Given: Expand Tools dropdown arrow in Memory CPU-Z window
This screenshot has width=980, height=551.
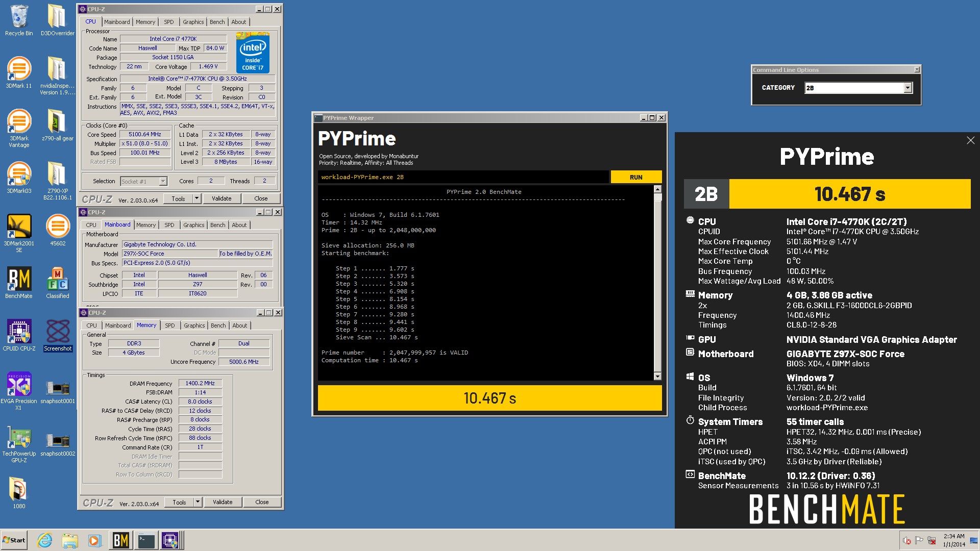Looking at the screenshot, I should [x=198, y=502].
